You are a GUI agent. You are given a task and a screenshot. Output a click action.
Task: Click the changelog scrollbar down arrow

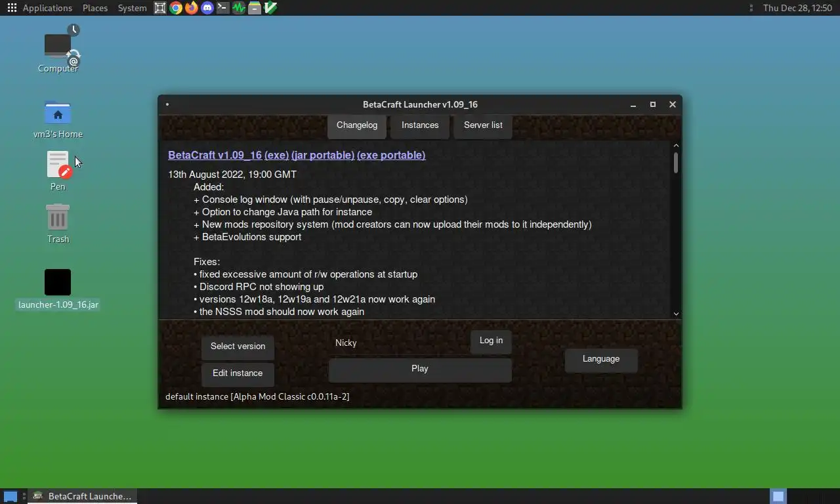[x=676, y=314]
